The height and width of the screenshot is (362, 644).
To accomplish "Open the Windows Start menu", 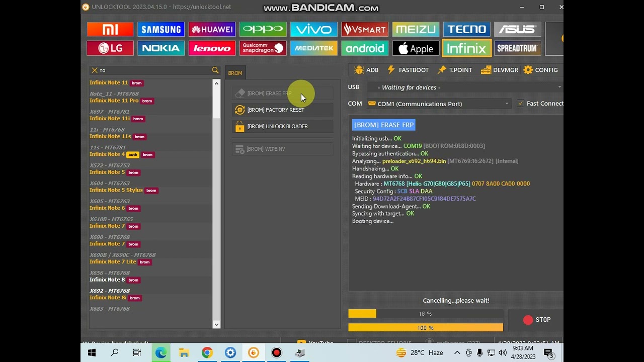I will coord(92,353).
